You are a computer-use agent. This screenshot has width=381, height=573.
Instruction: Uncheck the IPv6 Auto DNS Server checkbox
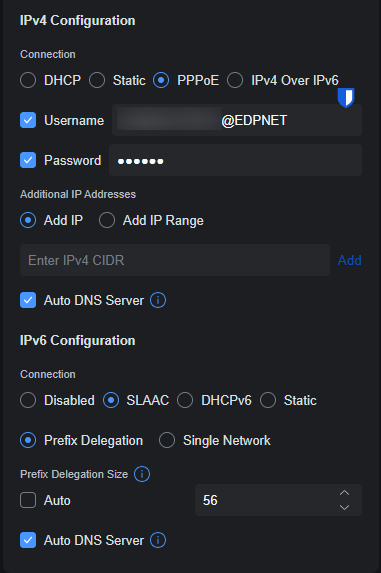[28, 540]
